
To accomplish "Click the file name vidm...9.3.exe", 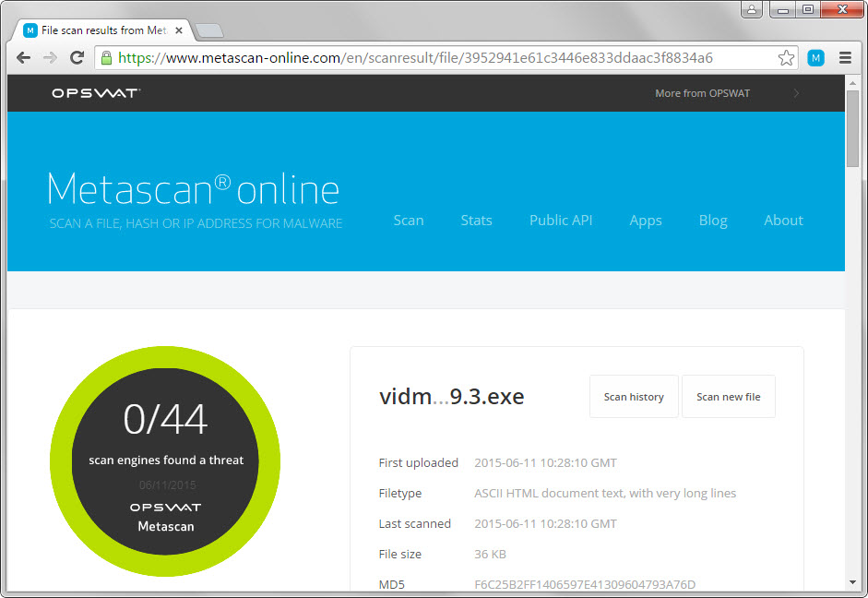I will [x=452, y=397].
